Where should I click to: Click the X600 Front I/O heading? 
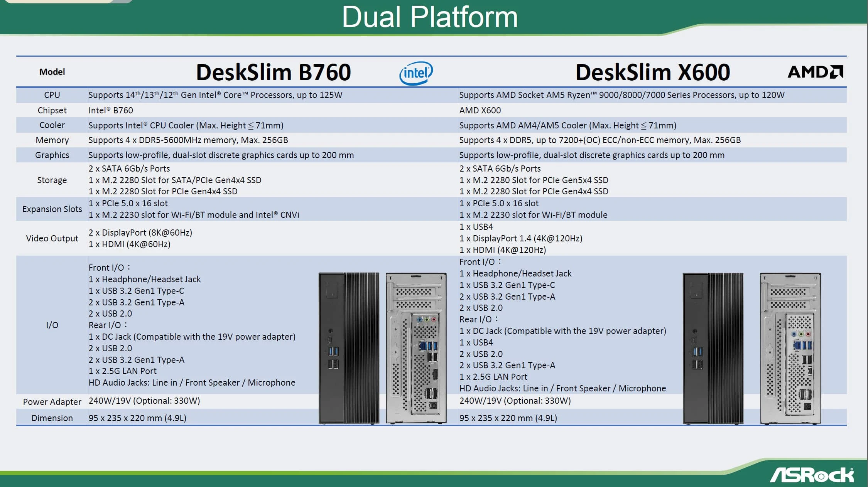480,262
